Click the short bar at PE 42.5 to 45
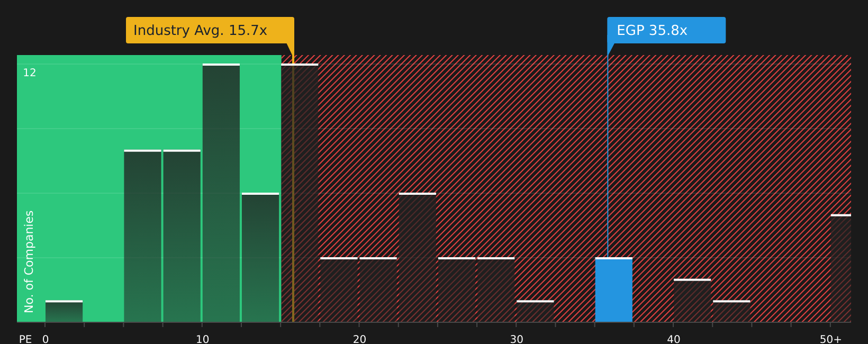Image resolution: width=868 pixels, height=344 pixels. click(731, 311)
